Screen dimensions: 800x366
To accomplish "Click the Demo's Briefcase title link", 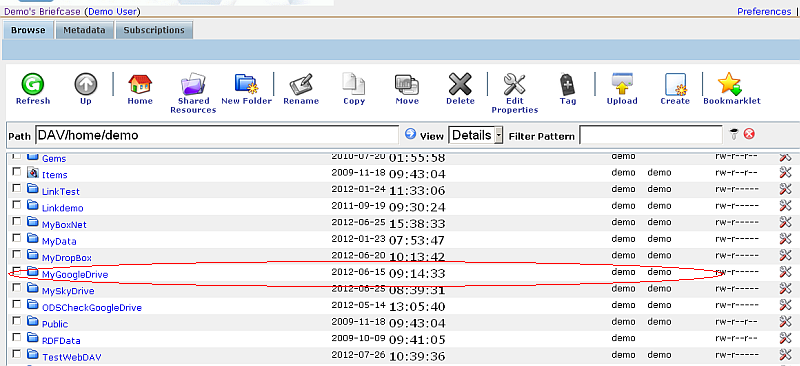I will 42,11.
